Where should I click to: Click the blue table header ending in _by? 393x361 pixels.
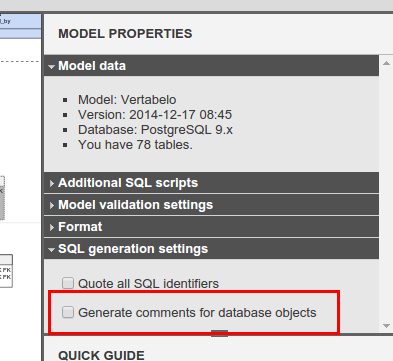[21, 21]
